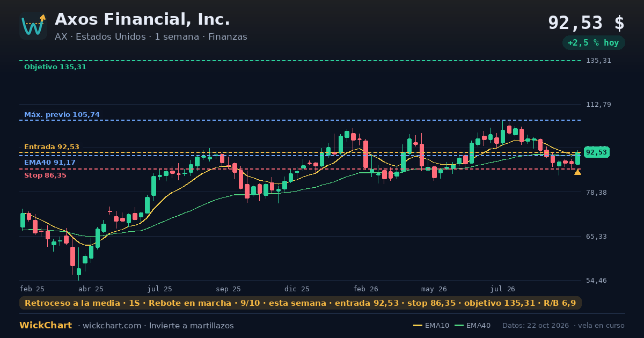This screenshot has height=338, width=644.
Task: Click the Datos: 22 oct 2026 text
Action: [x=536, y=326]
